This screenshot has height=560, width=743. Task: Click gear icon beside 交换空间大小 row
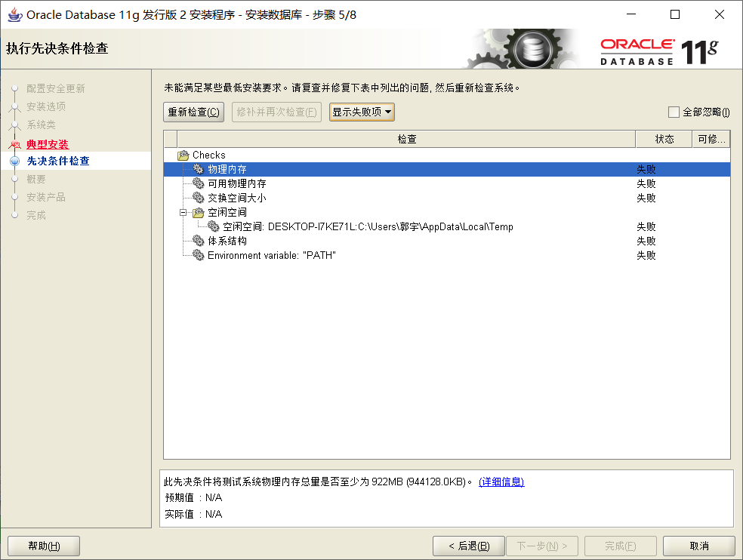(x=198, y=198)
